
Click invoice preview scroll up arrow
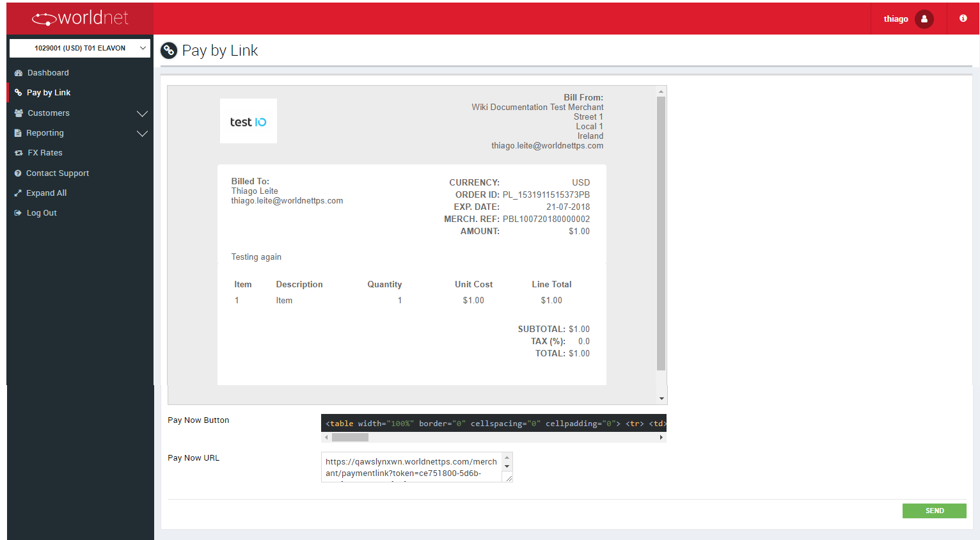661,91
